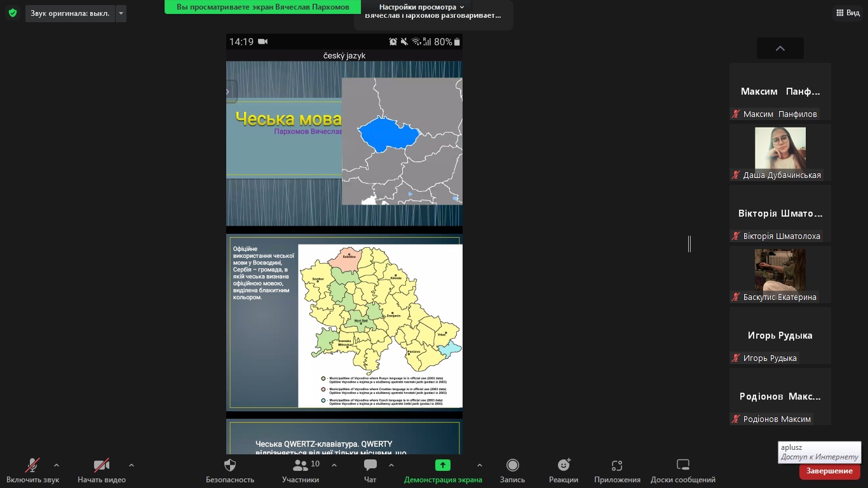
Task: Open the Чат chat panel
Action: [370, 470]
